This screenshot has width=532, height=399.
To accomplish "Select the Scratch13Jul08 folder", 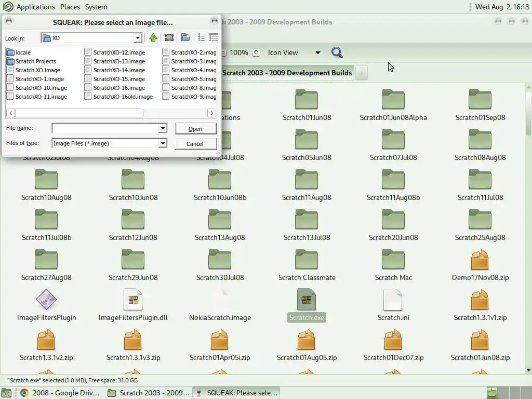I will [x=307, y=225].
